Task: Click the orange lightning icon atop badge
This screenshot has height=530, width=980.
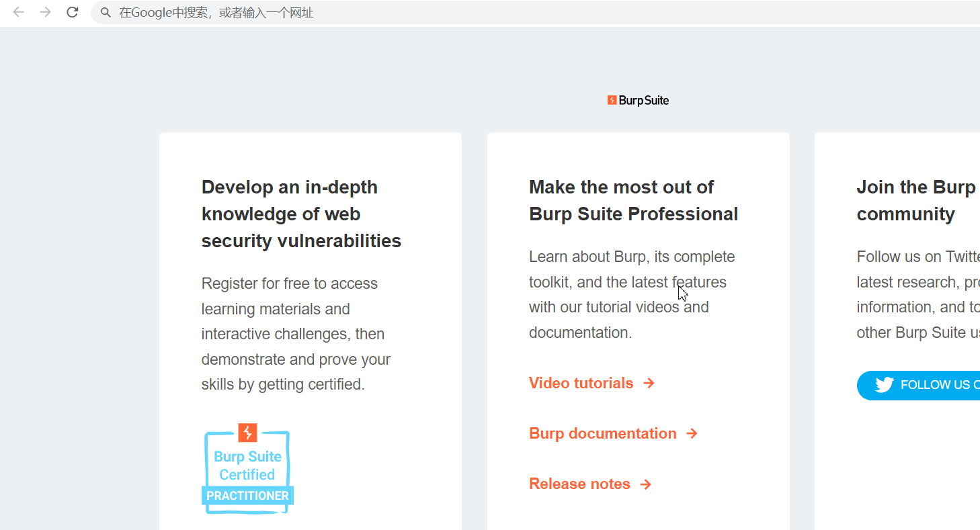Action: [247, 433]
